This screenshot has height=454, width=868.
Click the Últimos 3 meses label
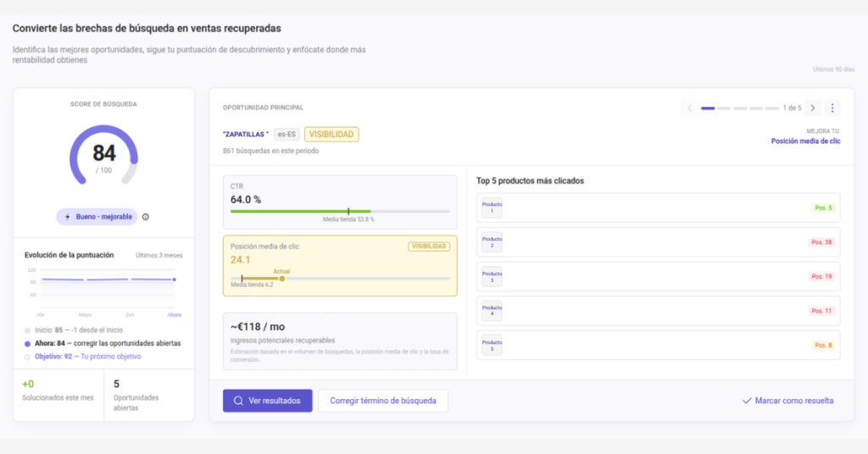(x=159, y=256)
